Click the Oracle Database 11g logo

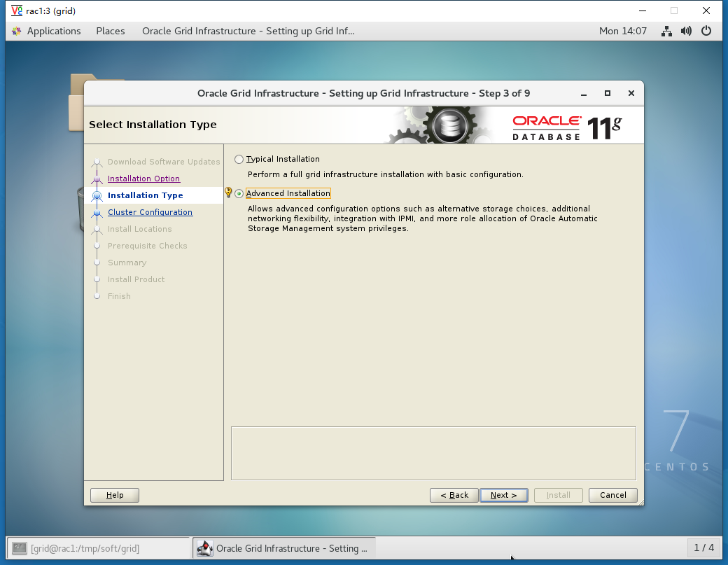point(567,127)
